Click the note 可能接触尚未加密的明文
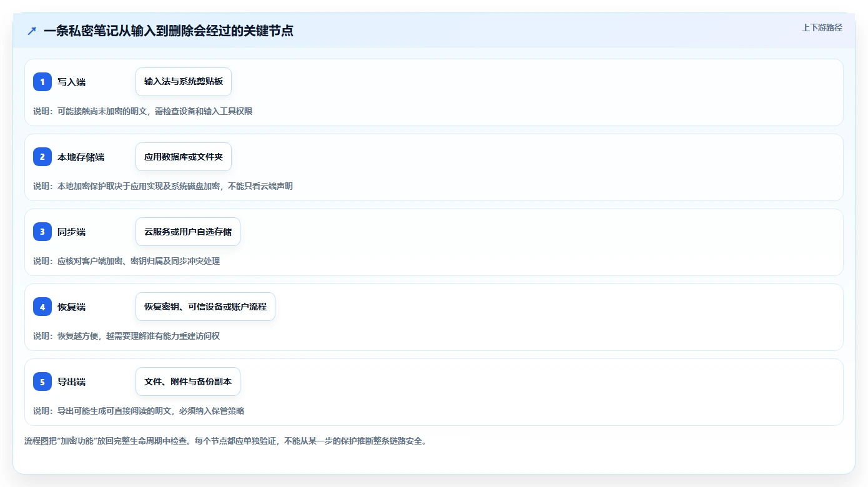 [142, 111]
